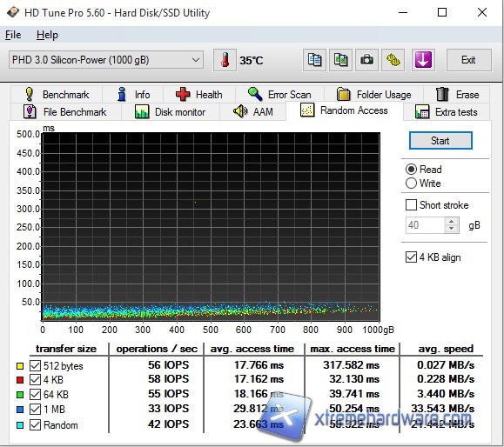Open the Benchmark tab

[57, 95]
